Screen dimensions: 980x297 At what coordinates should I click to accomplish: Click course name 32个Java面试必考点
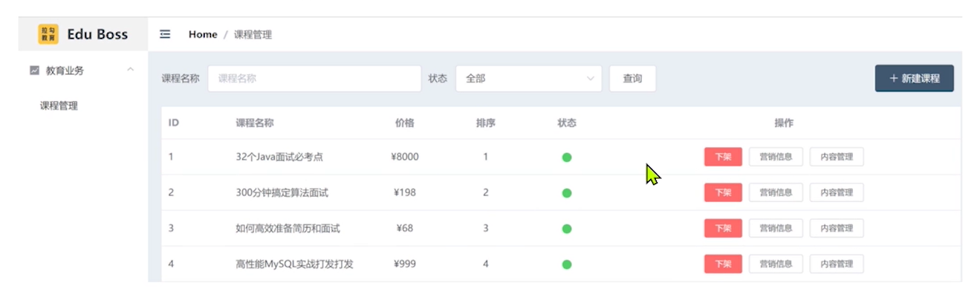(279, 157)
